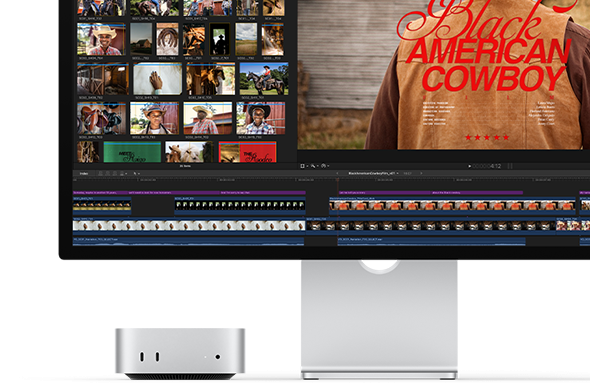Open the BlackAmericanCowboyFilm project name dropdown
590x386 pixels.
tap(373, 173)
